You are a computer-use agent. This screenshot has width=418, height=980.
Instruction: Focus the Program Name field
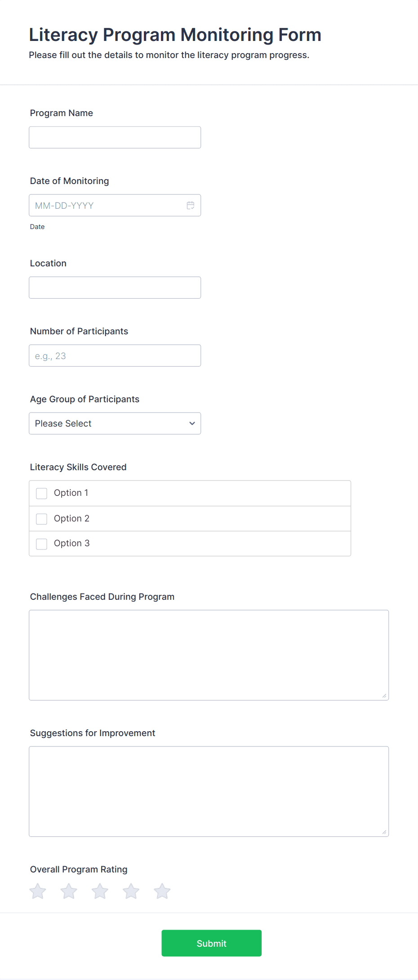click(x=115, y=137)
